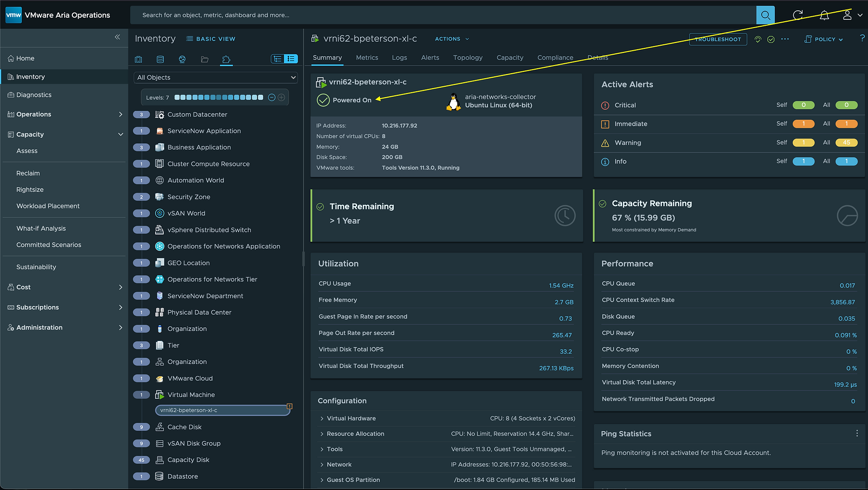Select Security Zone in the inventory list
868x490 pixels.
pos(189,197)
